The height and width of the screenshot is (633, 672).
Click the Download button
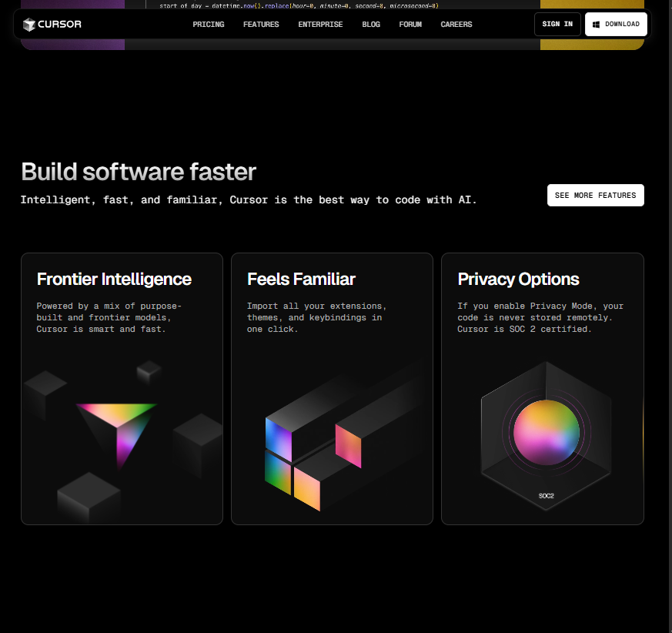[616, 24]
